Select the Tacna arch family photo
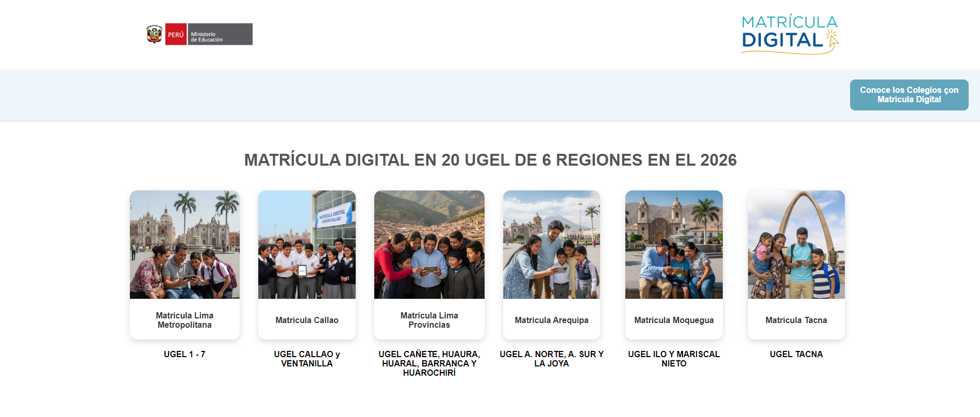 click(x=796, y=245)
